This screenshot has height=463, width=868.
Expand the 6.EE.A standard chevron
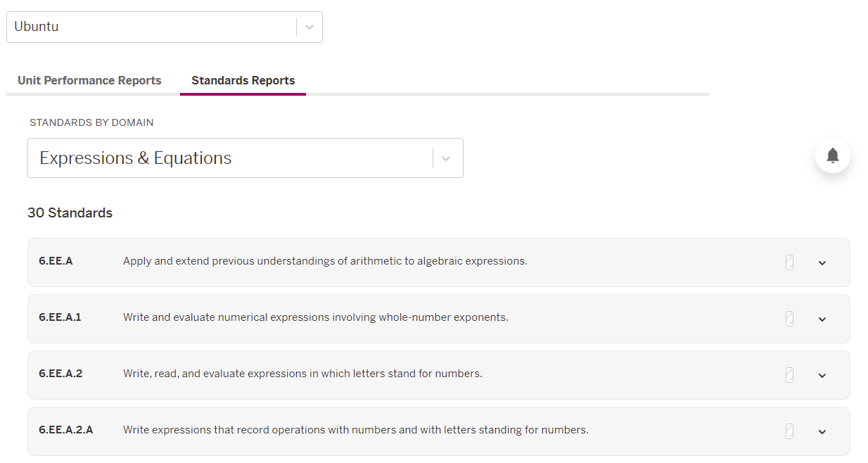(x=822, y=263)
